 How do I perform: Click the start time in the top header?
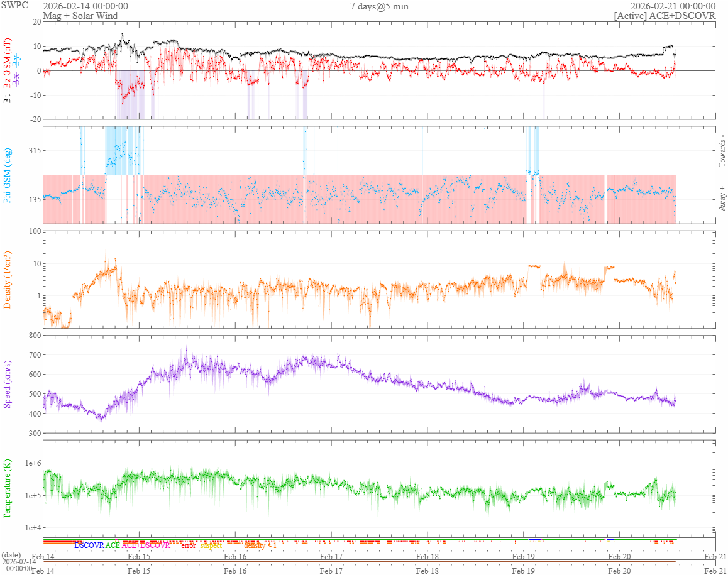[x=85, y=6]
